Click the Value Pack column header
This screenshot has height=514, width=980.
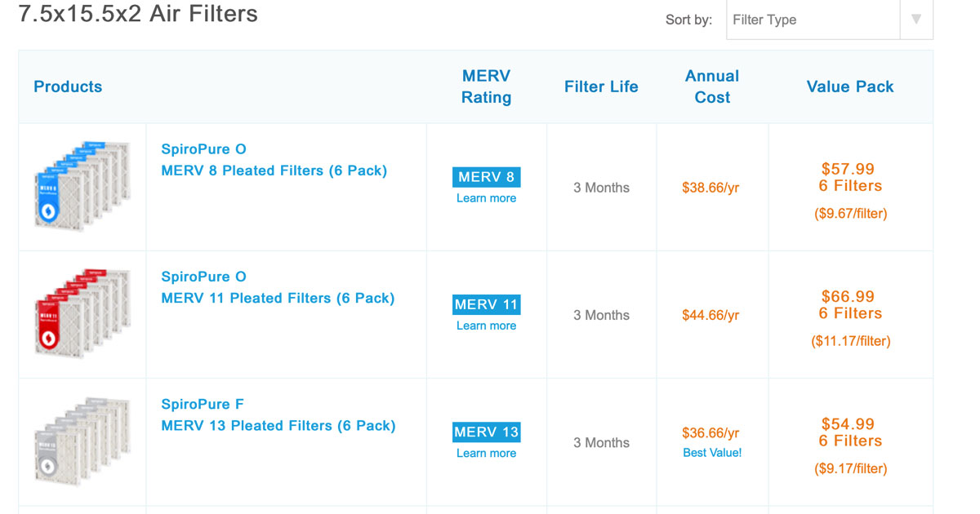tap(850, 86)
